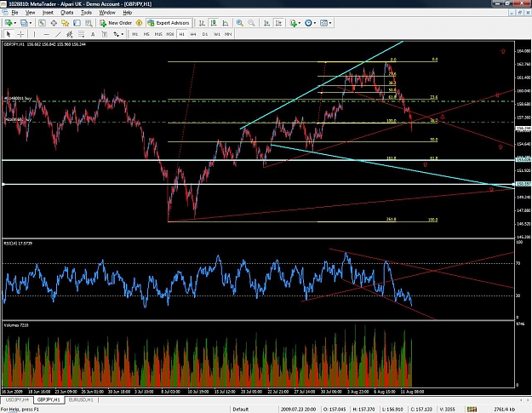Click the 2761/4 kb traffic indicator
532x413 pixels.
tap(505, 410)
